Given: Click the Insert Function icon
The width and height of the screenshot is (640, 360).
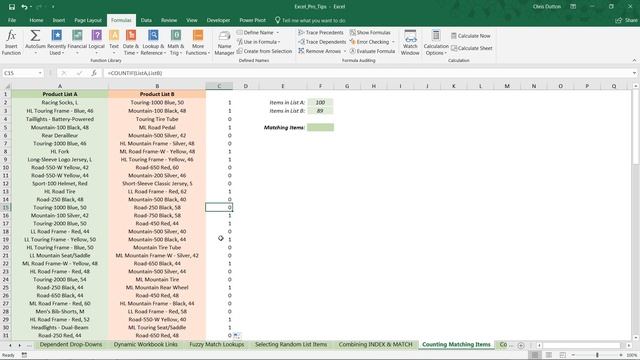Looking at the screenshot, I should tap(11, 42).
